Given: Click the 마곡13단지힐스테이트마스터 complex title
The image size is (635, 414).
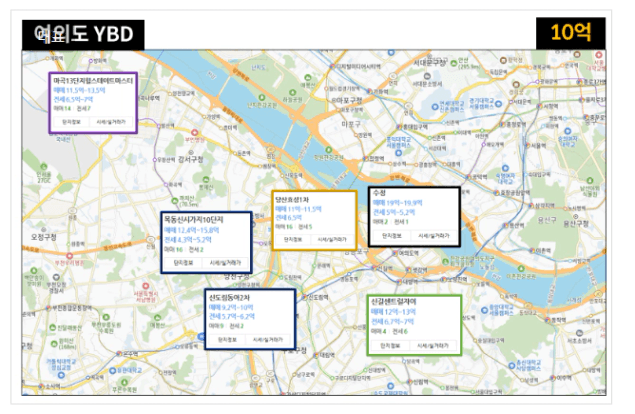Looking at the screenshot, I should coord(93,81).
